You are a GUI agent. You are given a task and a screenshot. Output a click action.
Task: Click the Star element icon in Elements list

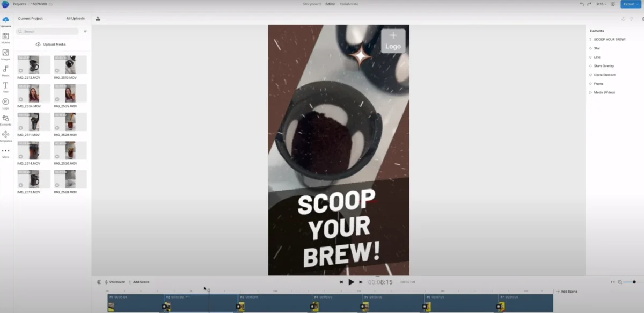[x=590, y=48]
